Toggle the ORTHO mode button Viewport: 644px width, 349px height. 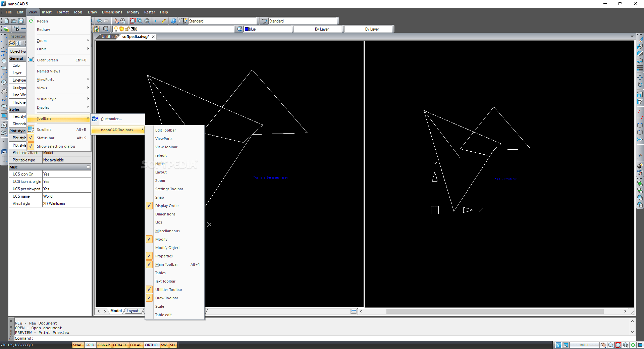[151, 345]
